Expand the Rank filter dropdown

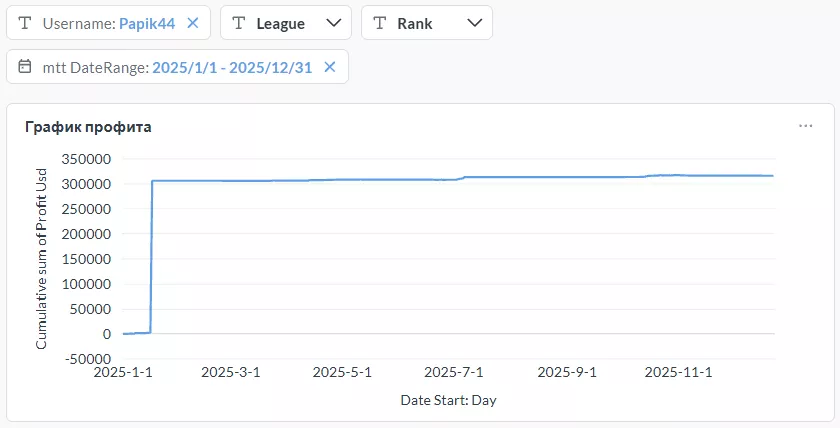pyautogui.click(x=426, y=23)
